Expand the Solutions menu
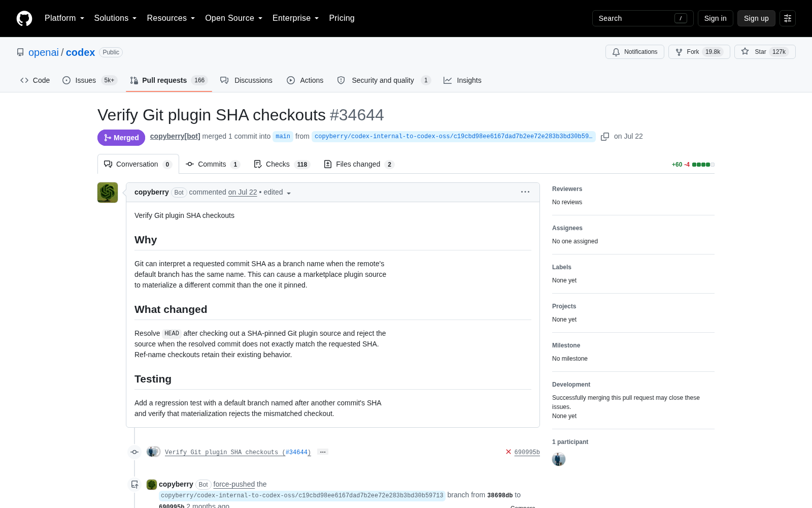Image resolution: width=812 pixels, height=508 pixels. (x=115, y=18)
